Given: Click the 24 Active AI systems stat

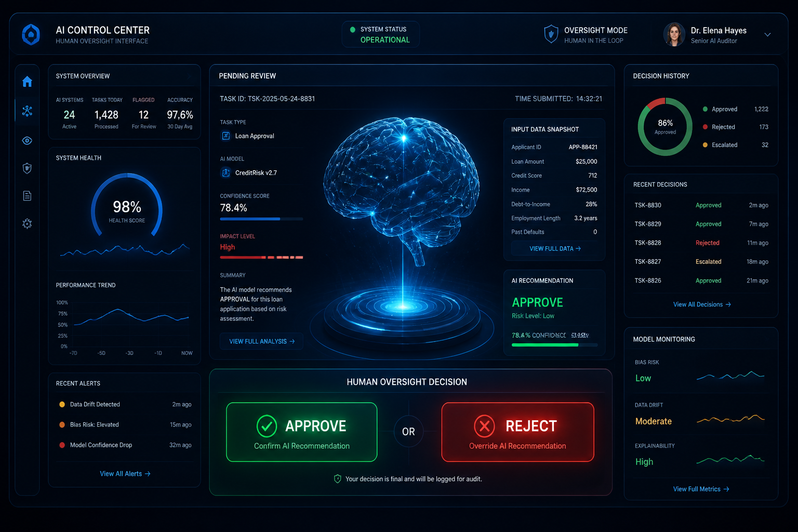Looking at the screenshot, I should [x=69, y=114].
